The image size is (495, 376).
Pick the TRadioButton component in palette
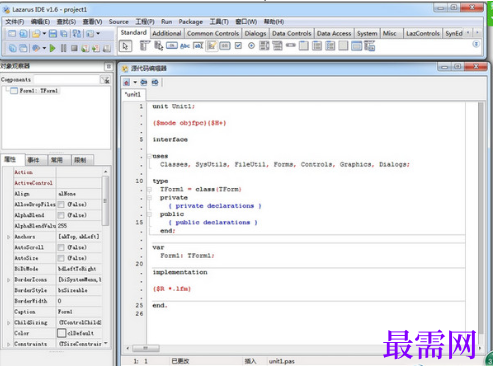coord(251,46)
